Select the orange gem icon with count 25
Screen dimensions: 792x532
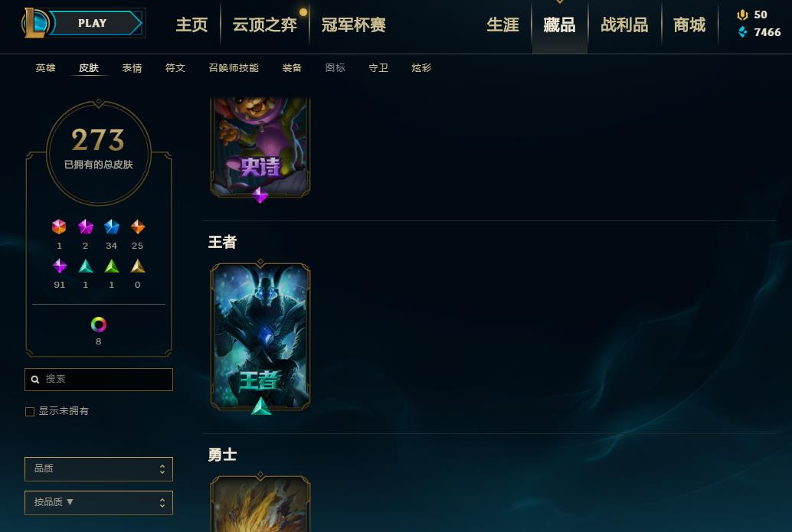click(x=138, y=227)
